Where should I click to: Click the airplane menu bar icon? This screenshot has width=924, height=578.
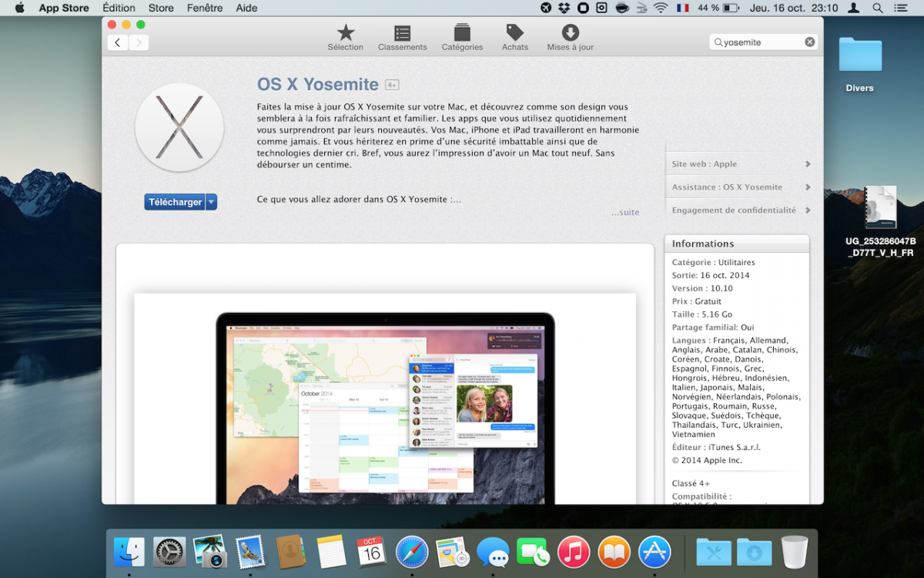coord(547,8)
